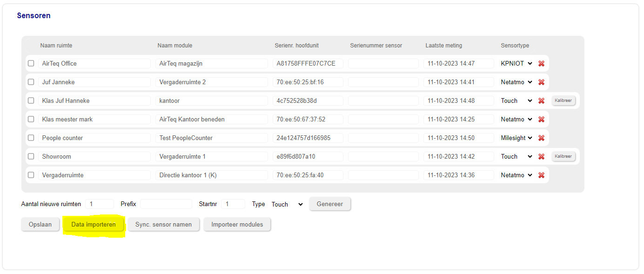Delete the Showroom sensor row
Screen dimensions: 644x274
click(x=541, y=156)
